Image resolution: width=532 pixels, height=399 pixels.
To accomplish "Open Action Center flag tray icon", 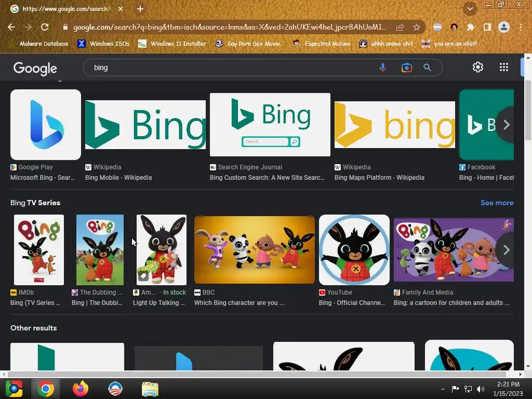I will 455,389.
